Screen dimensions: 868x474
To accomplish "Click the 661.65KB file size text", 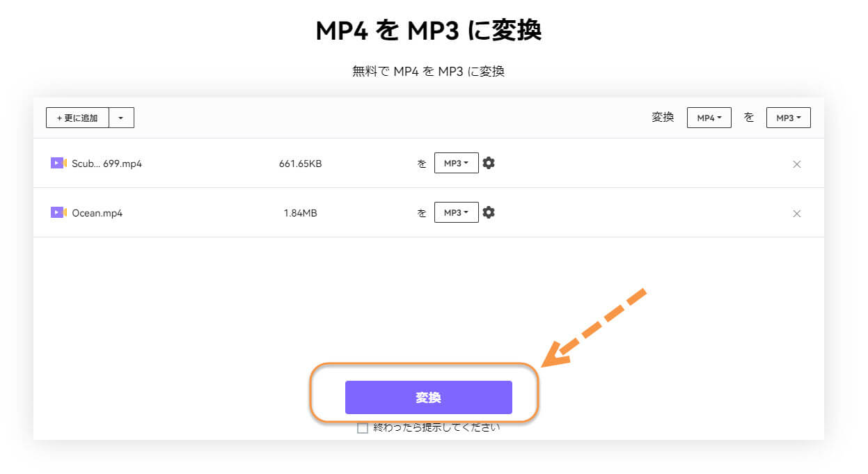I will tap(300, 164).
